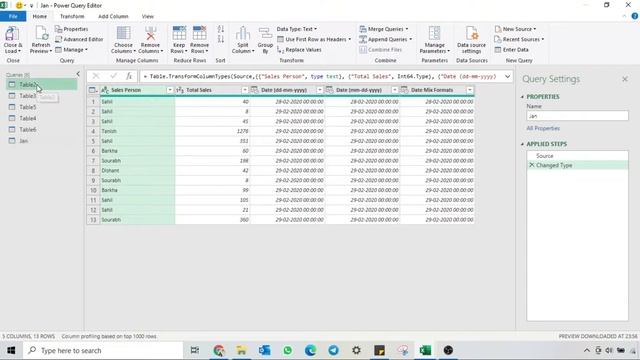
Task: Open the New Source dropdown
Action: (516, 29)
